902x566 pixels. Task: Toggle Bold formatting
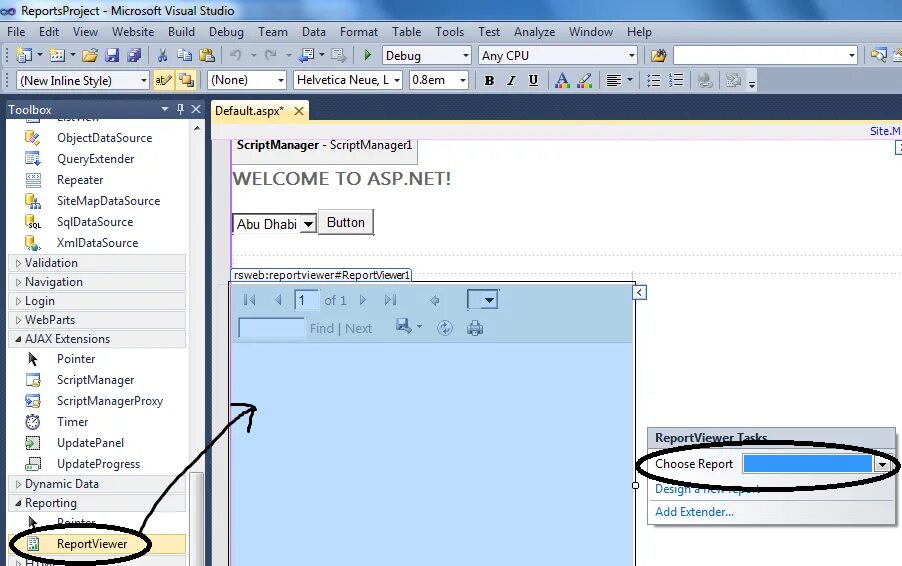[489, 80]
